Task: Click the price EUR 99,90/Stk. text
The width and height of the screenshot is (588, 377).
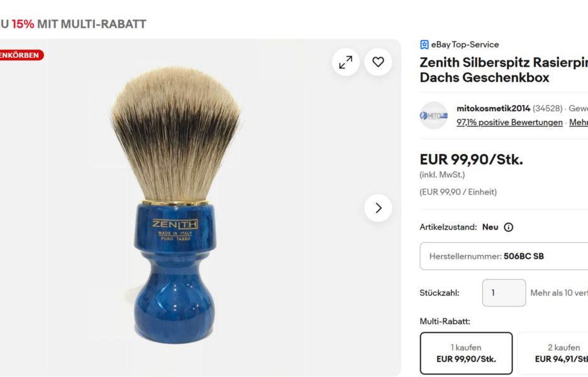Action: [472, 160]
